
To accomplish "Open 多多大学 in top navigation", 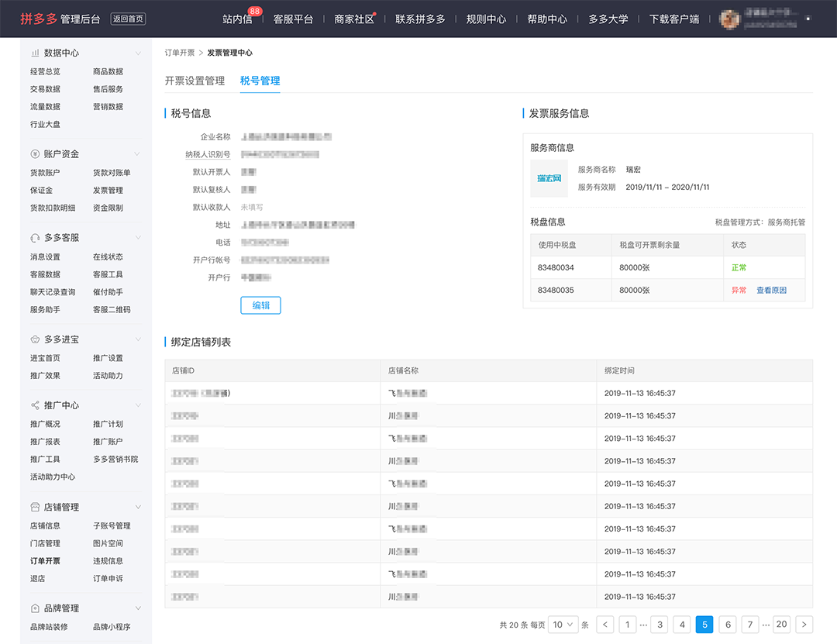I will pyautogui.click(x=608, y=19).
